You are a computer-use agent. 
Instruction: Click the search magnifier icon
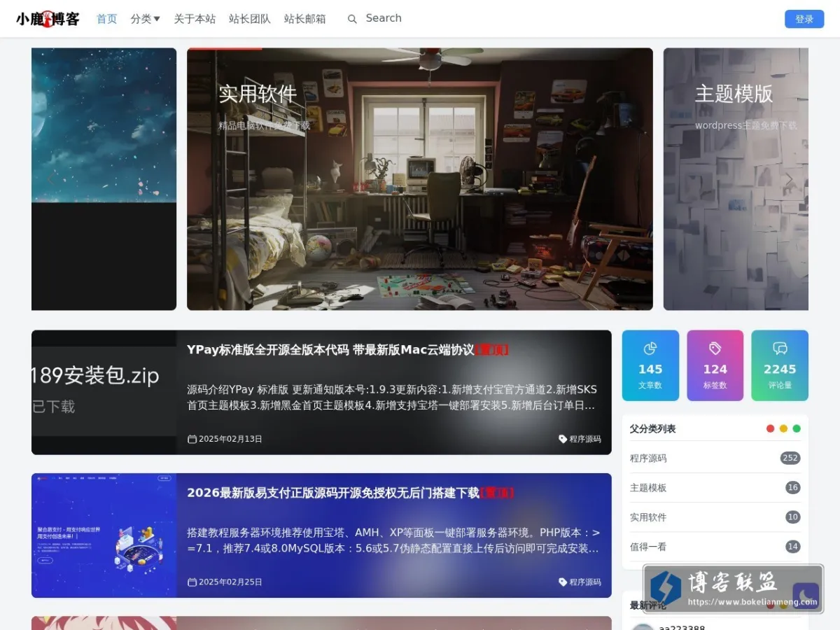pyautogui.click(x=352, y=19)
